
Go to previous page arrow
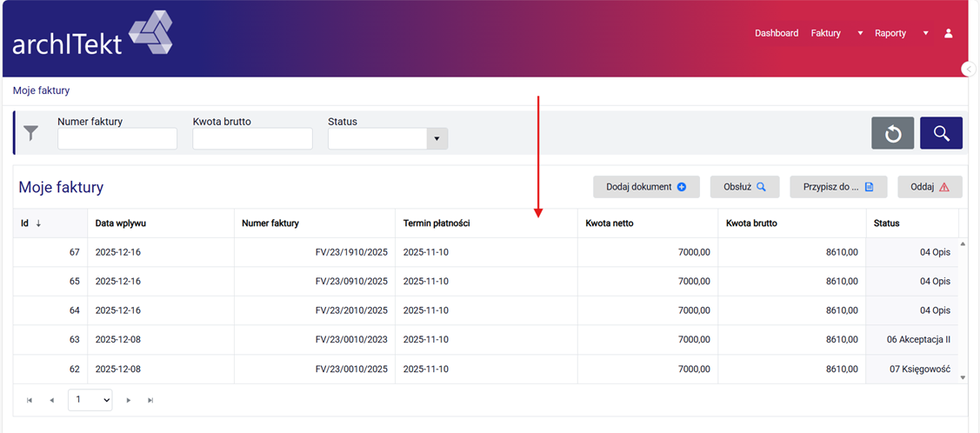52,400
